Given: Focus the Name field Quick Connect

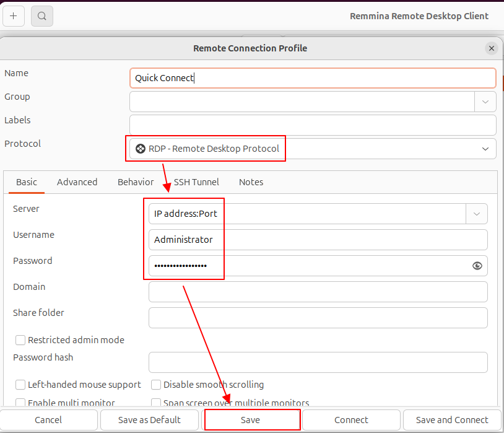Looking at the screenshot, I should coord(313,78).
